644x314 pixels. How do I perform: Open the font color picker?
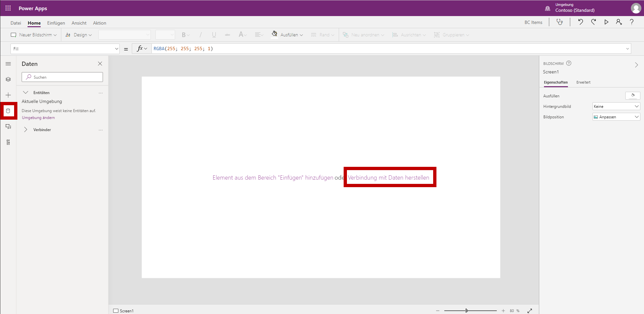pyautogui.click(x=243, y=35)
